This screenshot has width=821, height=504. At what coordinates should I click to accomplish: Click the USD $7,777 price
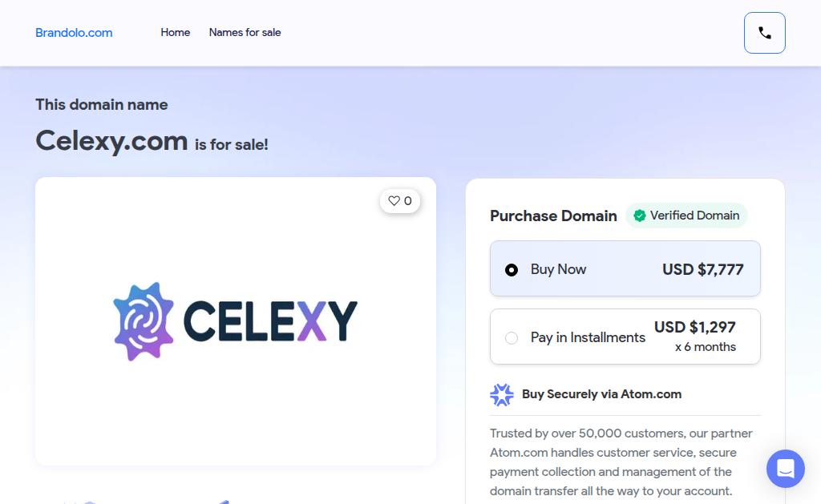tap(702, 269)
